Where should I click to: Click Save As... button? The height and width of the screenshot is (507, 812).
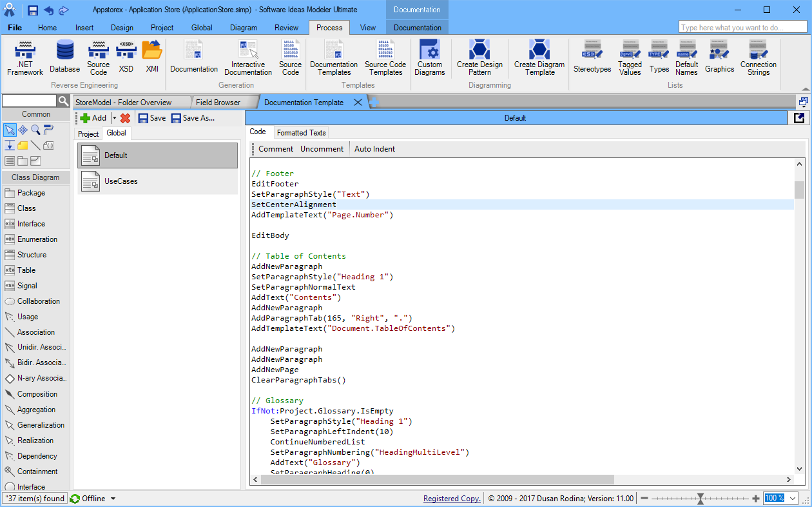pyautogui.click(x=193, y=118)
